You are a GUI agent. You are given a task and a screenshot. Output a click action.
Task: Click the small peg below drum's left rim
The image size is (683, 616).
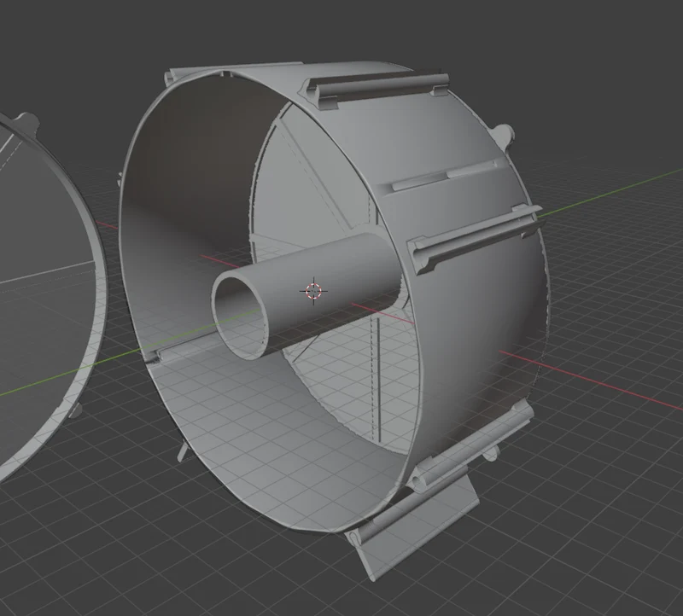click(x=183, y=453)
